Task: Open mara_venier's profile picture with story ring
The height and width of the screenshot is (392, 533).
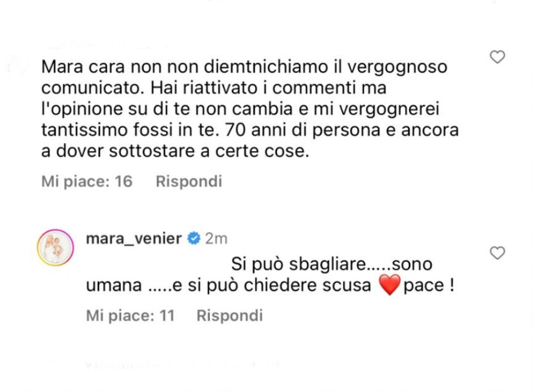Action: (56, 247)
